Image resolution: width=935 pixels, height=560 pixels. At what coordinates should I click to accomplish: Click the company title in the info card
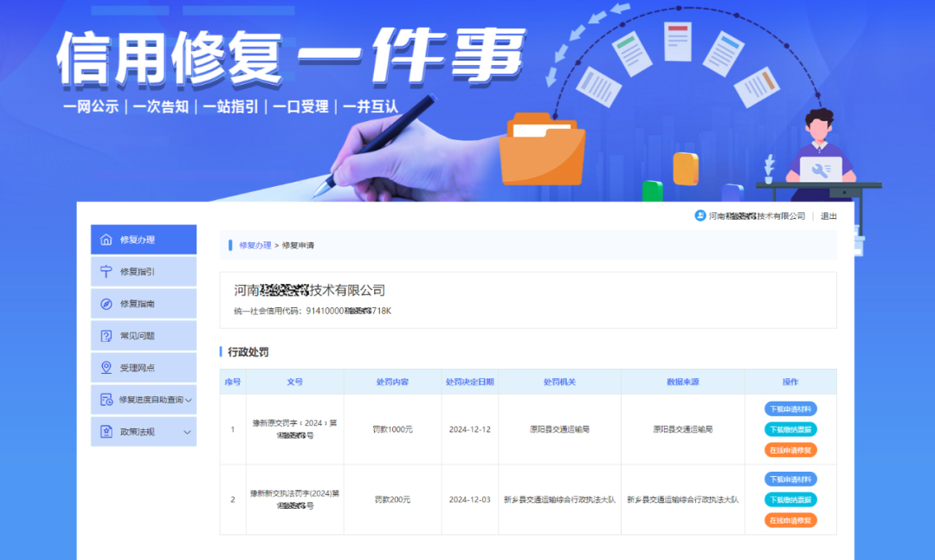coord(309,291)
